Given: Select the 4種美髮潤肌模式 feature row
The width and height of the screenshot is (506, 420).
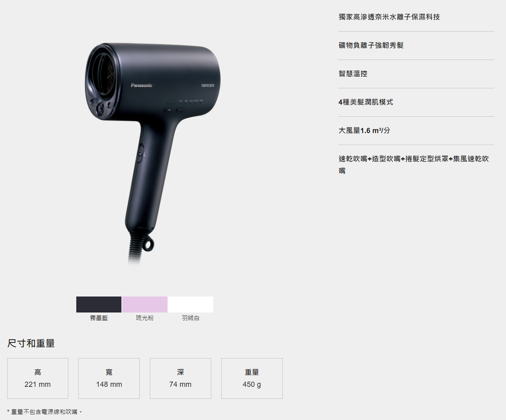Looking at the screenshot, I should [x=366, y=102].
